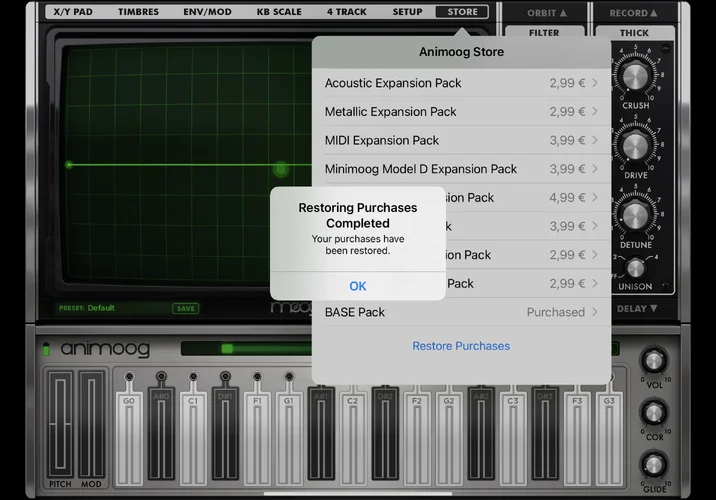Tap the Restore Purchases link
This screenshot has height=500, width=716.
tap(461, 346)
